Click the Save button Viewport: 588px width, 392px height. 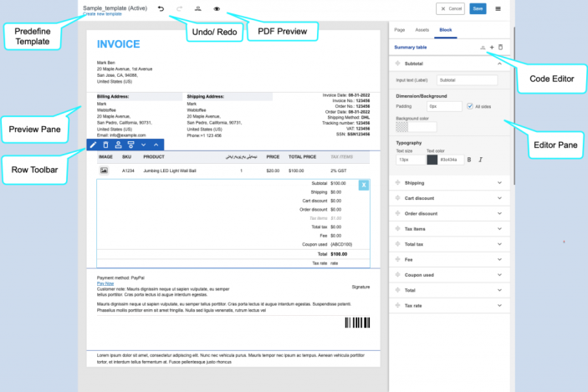[478, 8]
